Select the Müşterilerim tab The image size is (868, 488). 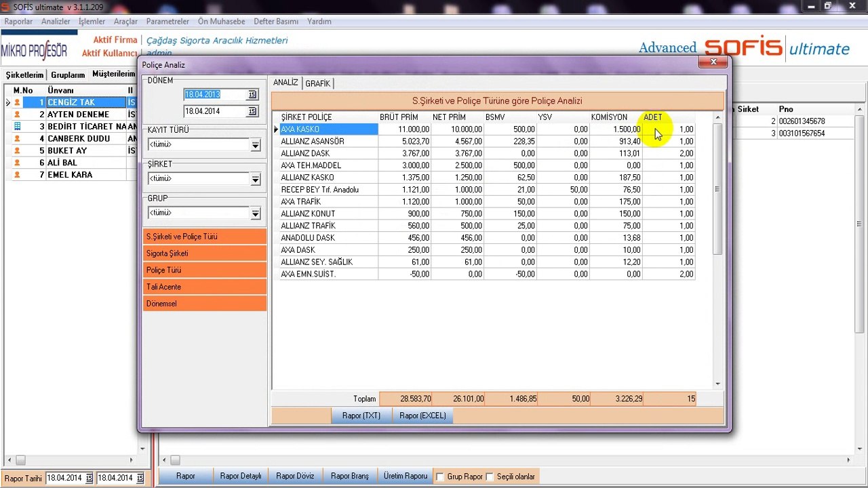pyautogui.click(x=113, y=74)
